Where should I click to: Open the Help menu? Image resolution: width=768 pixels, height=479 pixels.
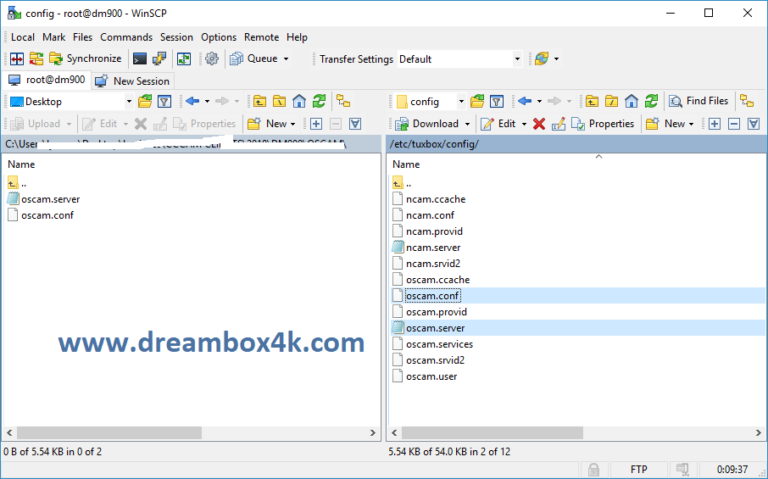[297, 37]
